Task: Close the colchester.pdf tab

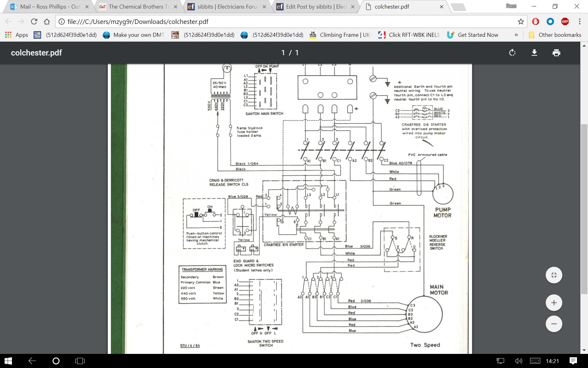Action: (x=441, y=7)
